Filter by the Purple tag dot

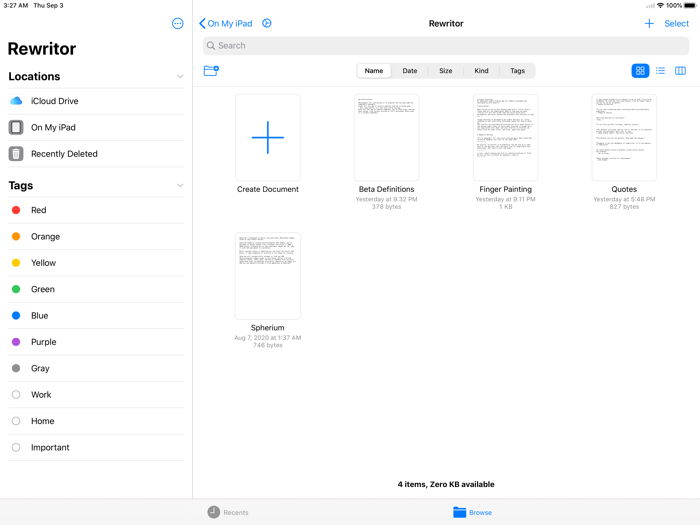click(16, 342)
